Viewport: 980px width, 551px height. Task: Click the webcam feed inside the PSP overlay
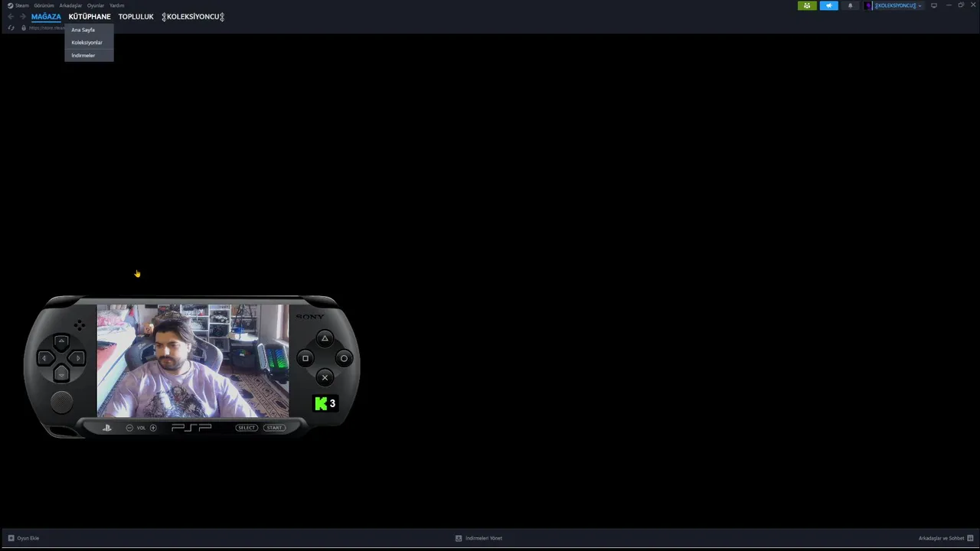193,361
